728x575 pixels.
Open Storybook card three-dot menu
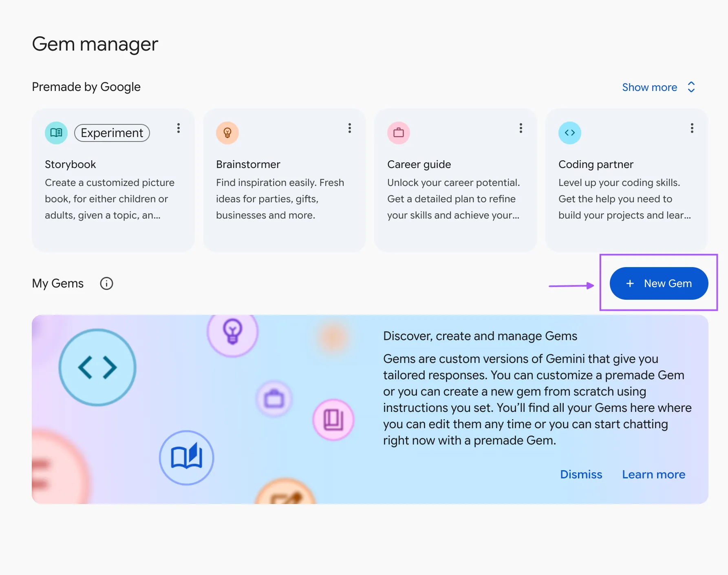click(179, 128)
